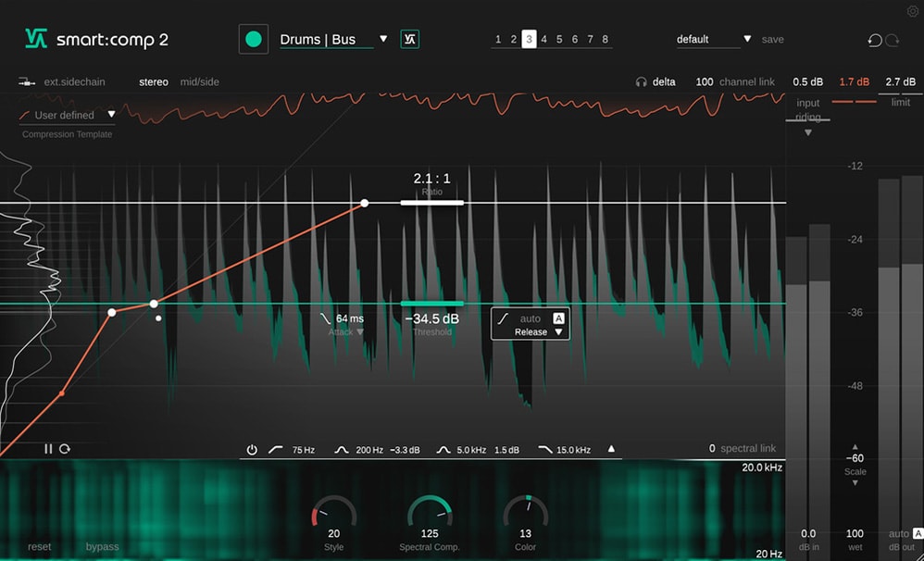The height and width of the screenshot is (561, 924).
Task: Click the 1.7 dB gain reduction readout
Action: point(854,81)
